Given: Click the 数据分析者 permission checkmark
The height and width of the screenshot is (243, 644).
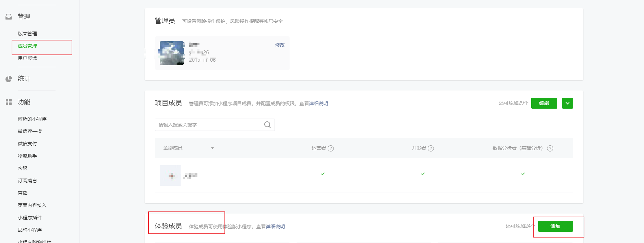Looking at the screenshot, I should pos(523,174).
